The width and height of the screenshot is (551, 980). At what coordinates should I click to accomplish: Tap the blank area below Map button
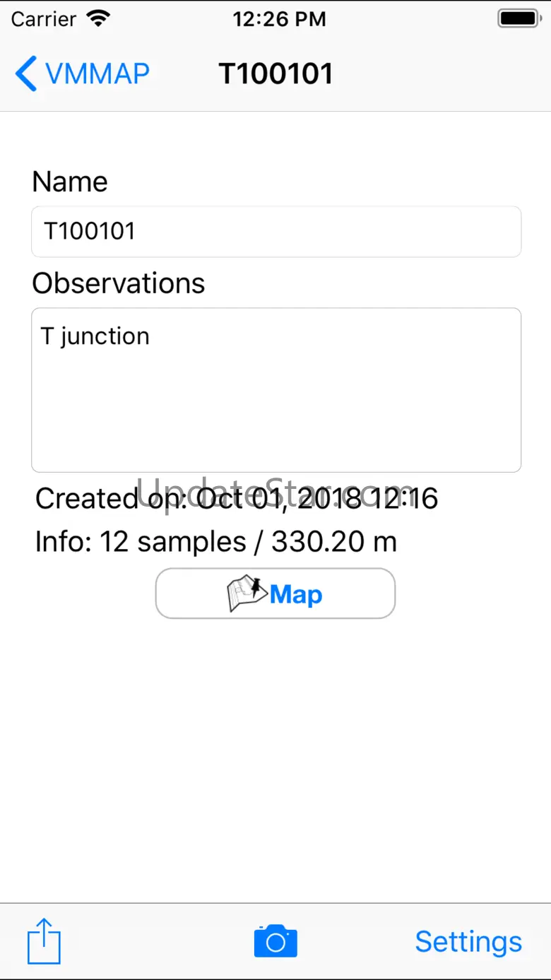(275, 756)
